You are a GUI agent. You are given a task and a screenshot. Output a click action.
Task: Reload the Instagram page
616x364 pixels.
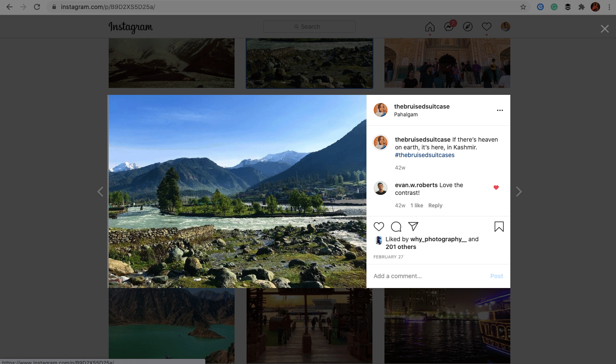[37, 7]
